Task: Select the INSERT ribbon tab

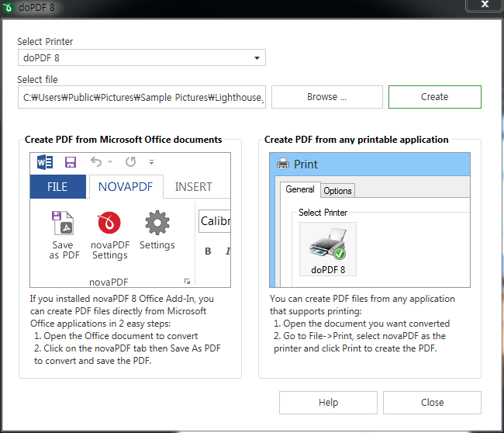Action: pyautogui.click(x=194, y=186)
